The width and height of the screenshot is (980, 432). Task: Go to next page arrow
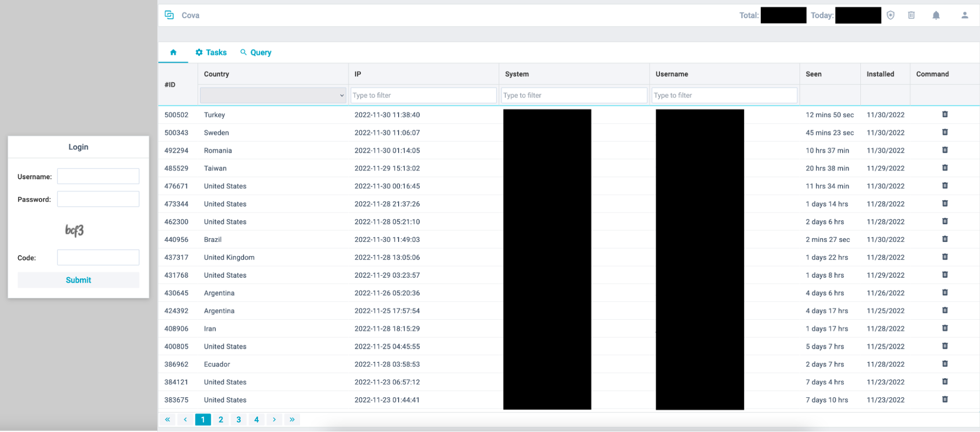click(275, 420)
